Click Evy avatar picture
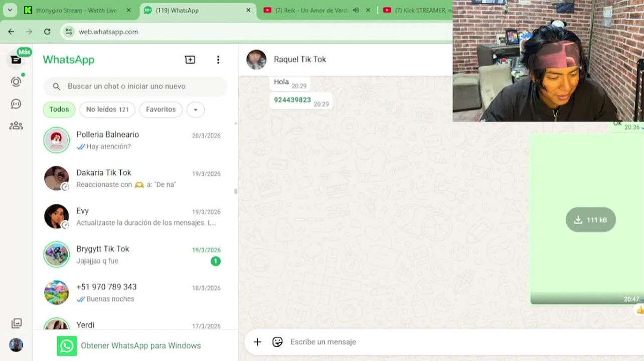Image resolution: width=644 pixels, height=361 pixels. point(56,217)
